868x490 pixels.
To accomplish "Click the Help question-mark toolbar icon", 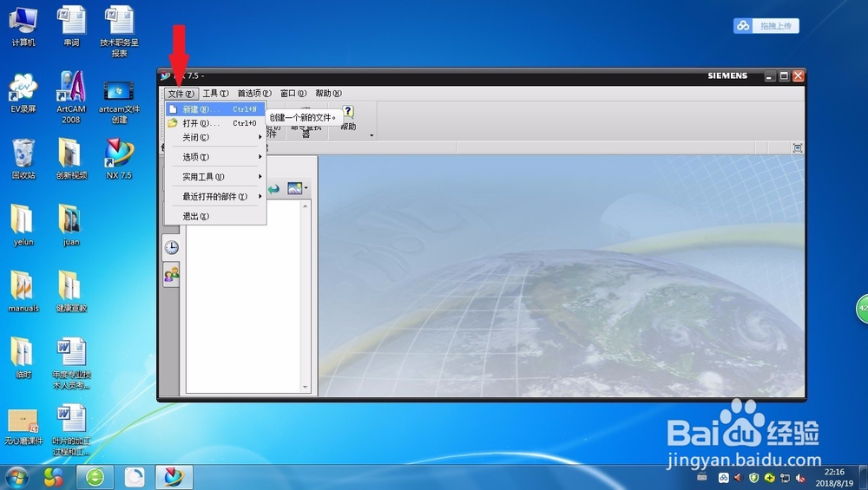I will tap(348, 112).
